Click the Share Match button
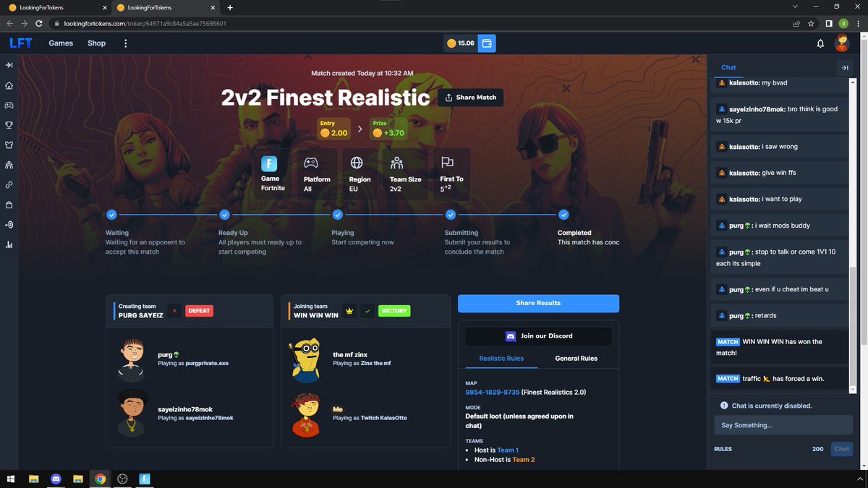Image resolution: width=868 pixels, height=488 pixels. 471,97
